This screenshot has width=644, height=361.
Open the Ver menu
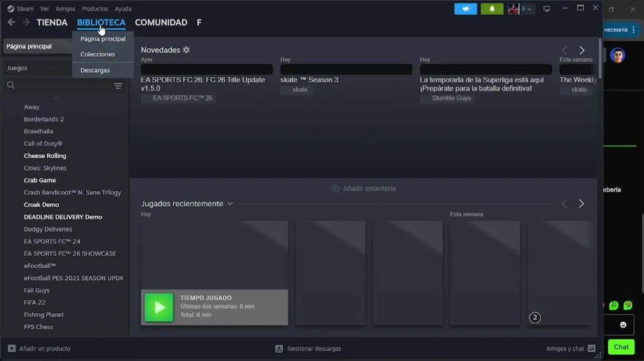coord(45,9)
